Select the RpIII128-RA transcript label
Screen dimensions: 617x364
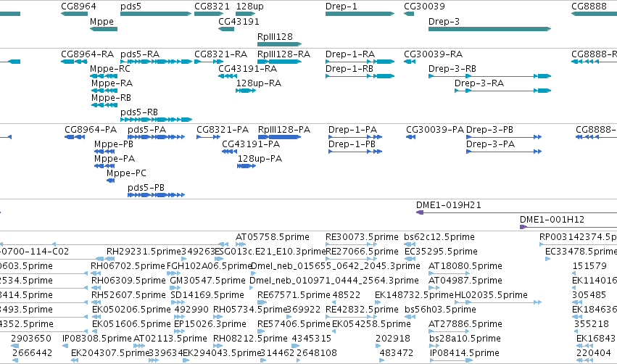(x=283, y=54)
